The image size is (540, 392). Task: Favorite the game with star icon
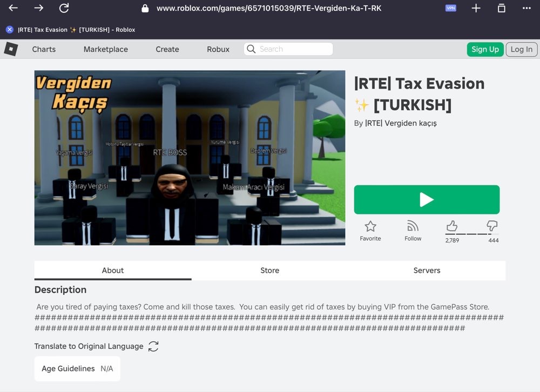tap(370, 230)
